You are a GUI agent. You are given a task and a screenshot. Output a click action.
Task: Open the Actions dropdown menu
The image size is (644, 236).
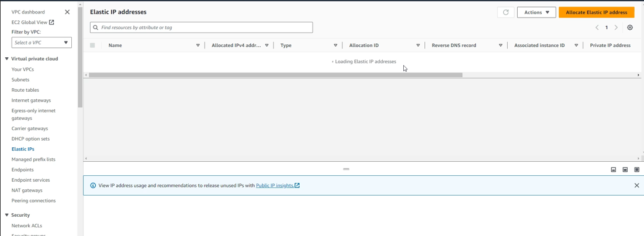click(x=536, y=12)
